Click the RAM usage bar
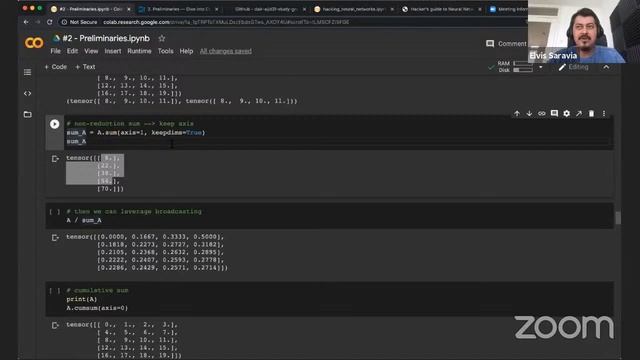The width and height of the screenshot is (640, 360). pyautogui.click(x=523, y=63)
